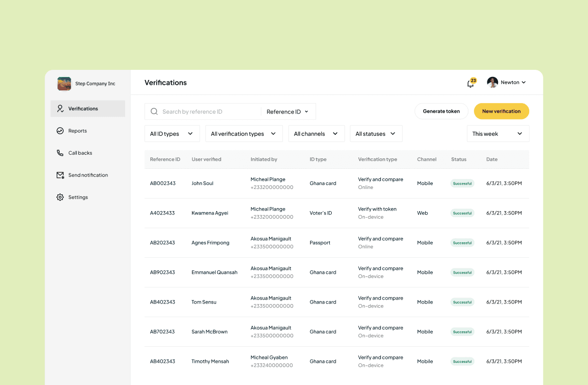Change the This week date filter

point(498,134)
